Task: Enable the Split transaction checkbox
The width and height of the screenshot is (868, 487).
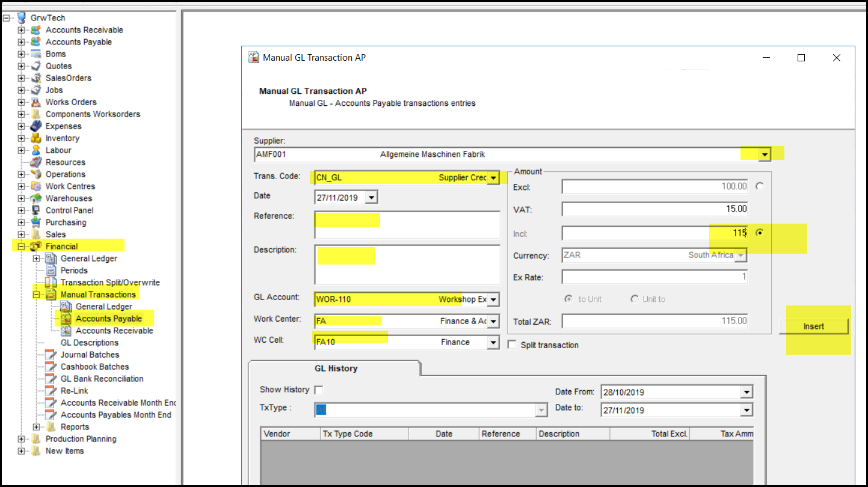Action: [512, 345]
